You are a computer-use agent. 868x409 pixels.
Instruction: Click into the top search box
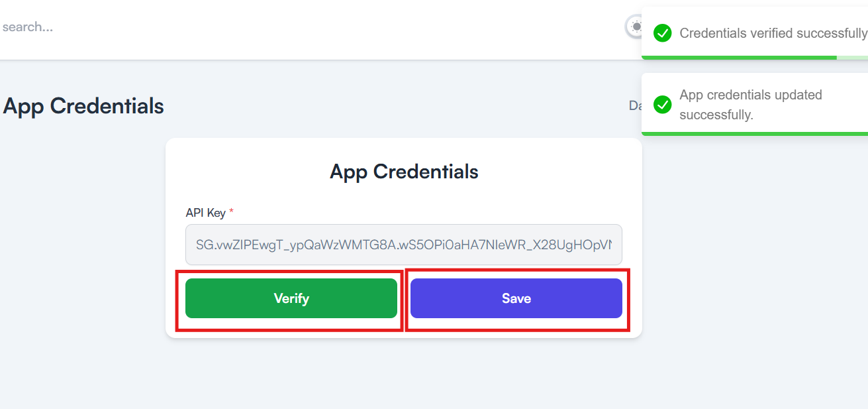[132, 27]
